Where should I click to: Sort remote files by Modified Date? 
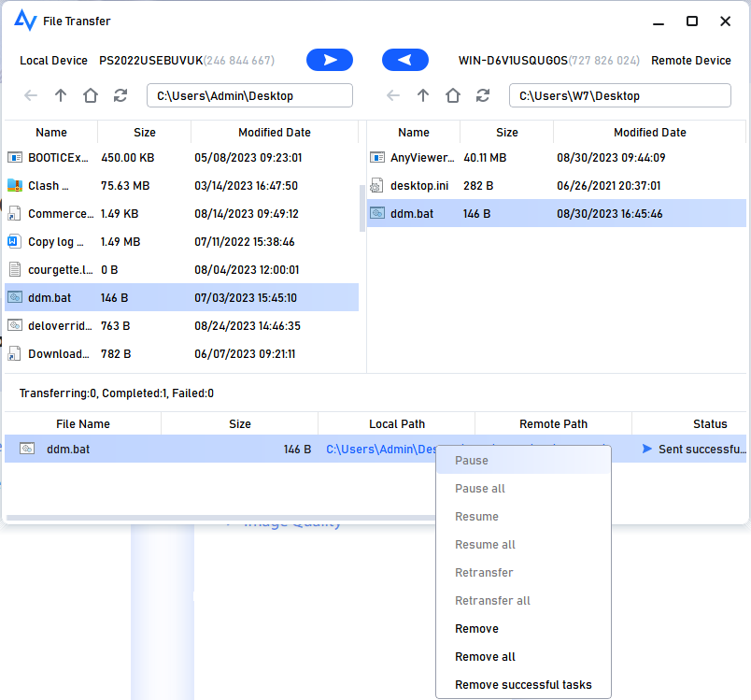point(649,132)
